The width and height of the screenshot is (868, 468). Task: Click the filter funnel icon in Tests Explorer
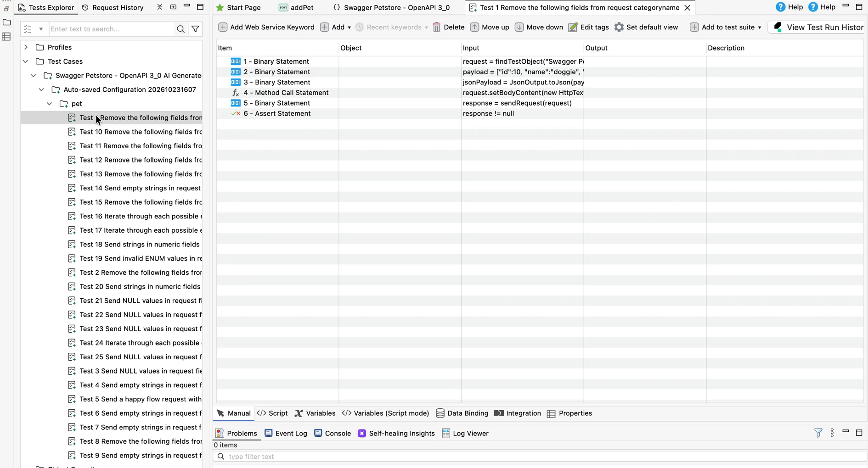[195, 29]
